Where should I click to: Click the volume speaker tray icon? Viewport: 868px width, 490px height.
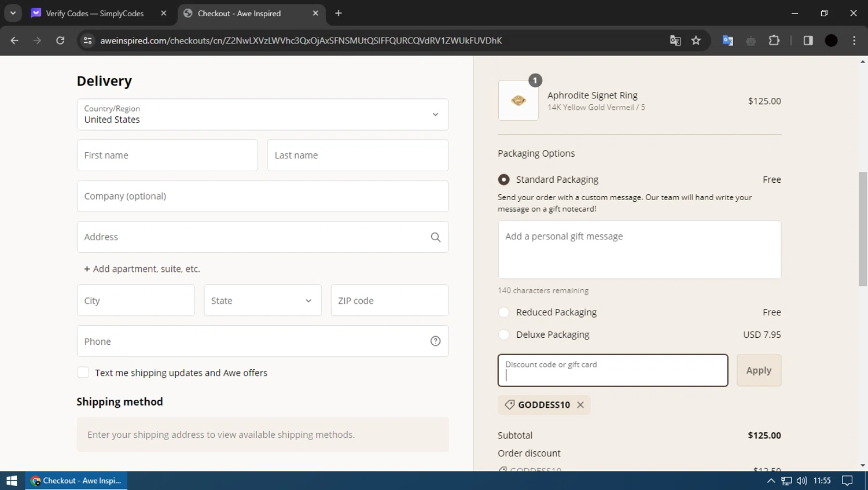(x=801, y=481)
